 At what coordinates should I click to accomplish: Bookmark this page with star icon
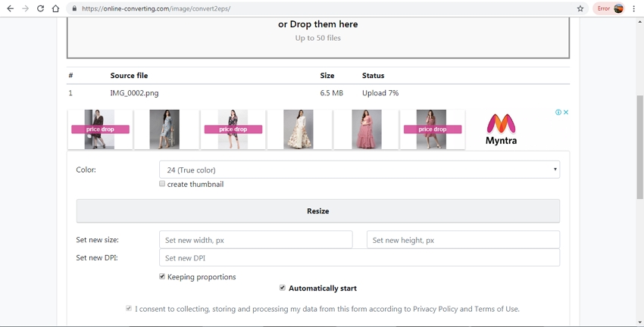580,8
